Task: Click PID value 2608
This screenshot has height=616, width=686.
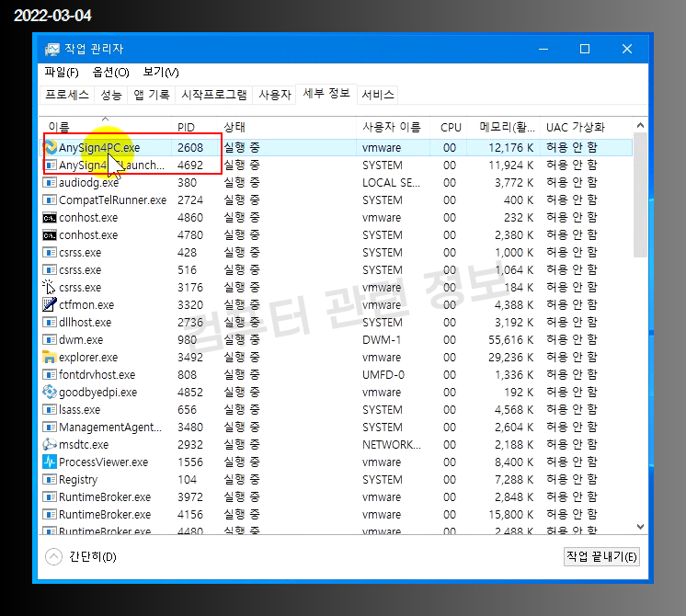Action: 190,148
